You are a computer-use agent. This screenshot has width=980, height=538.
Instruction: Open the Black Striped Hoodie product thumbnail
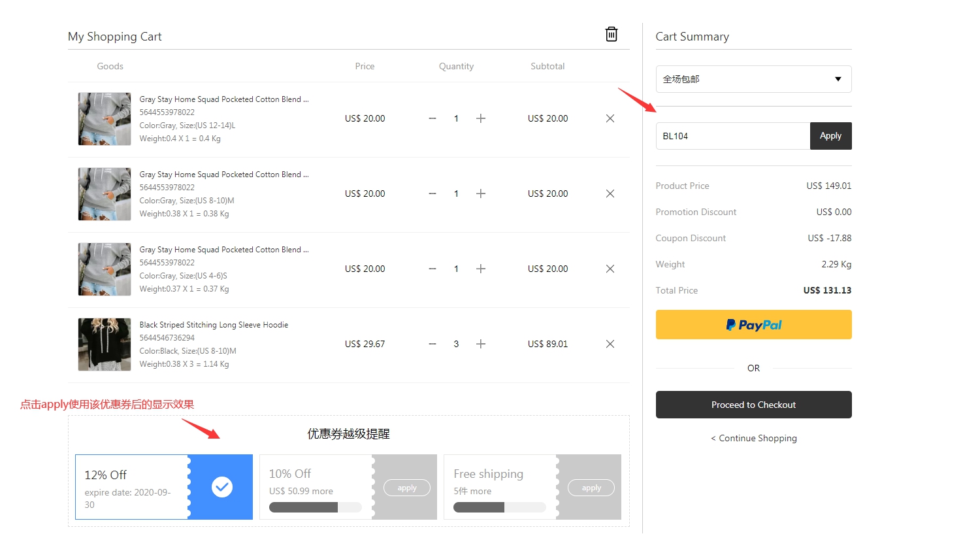click(x=105, y=345)
